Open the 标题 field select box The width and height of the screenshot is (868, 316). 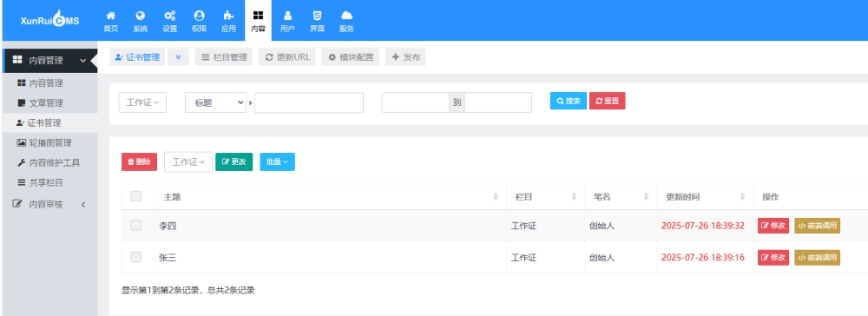tap(215, 102)
